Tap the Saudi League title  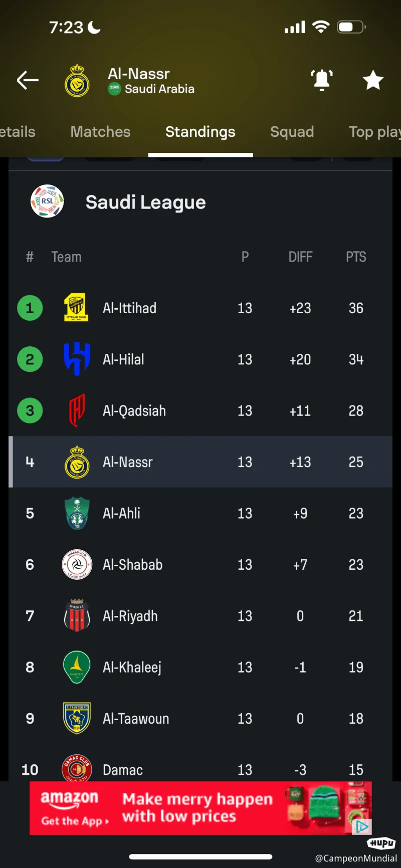145,202
